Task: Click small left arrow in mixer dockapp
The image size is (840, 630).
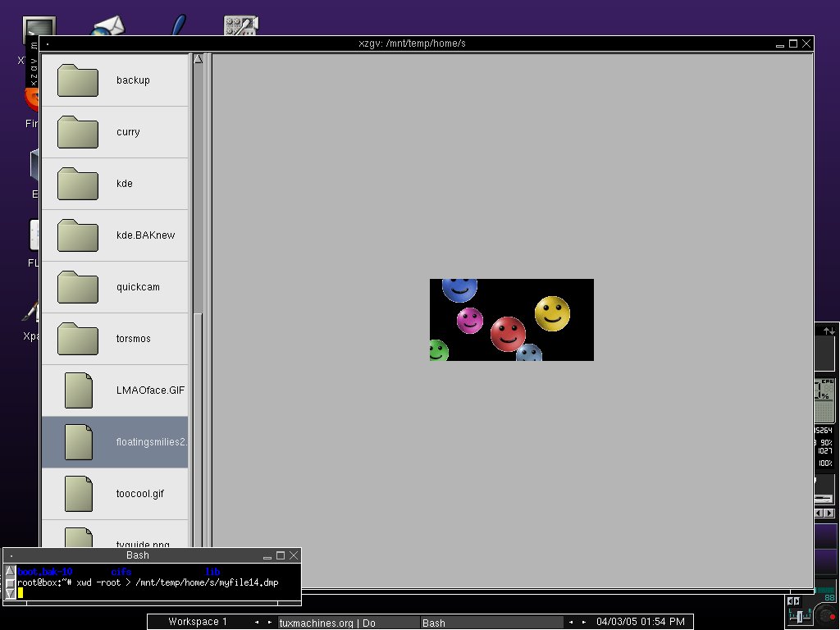Action: pos(791,601)
